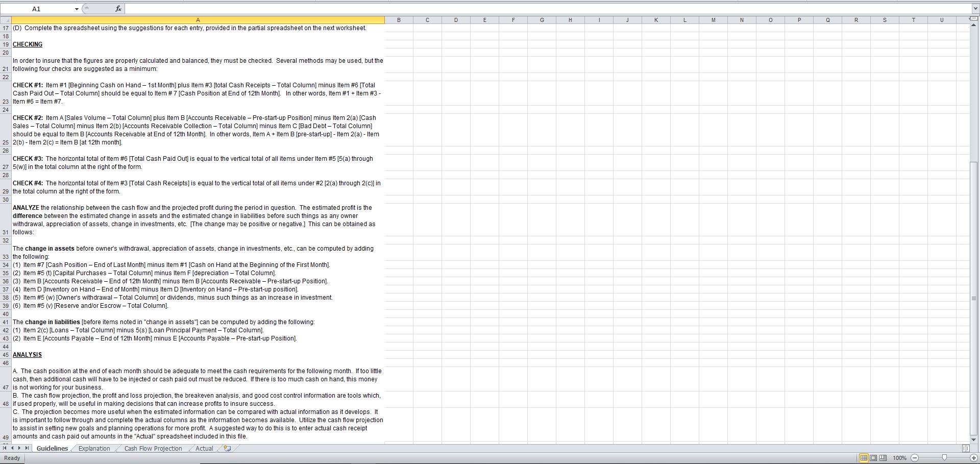Image resolution: width=980 pixels, height=464 pixels.
Task: Open the Actual worksheet tab
Action: coord(204,448)
